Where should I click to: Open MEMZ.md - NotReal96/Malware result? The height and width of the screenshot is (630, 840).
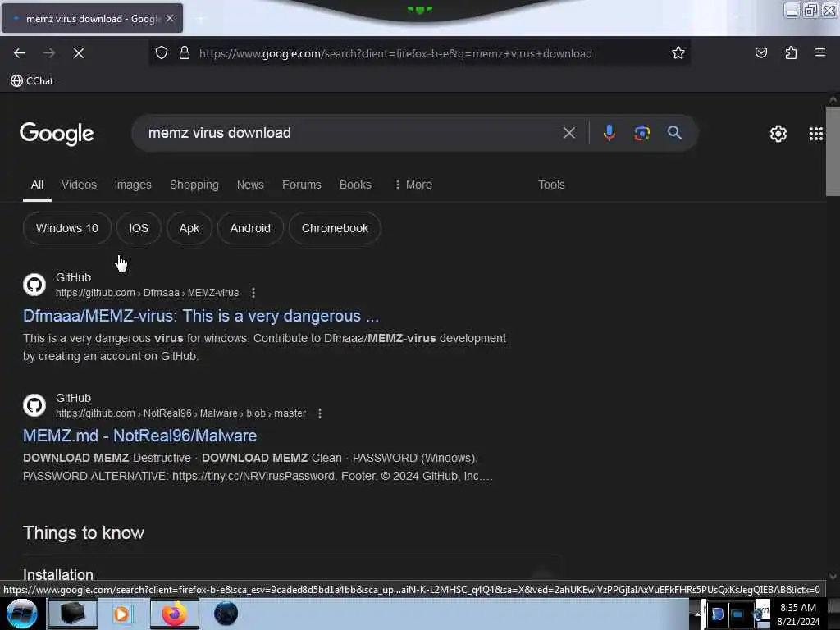pos(139,436)
